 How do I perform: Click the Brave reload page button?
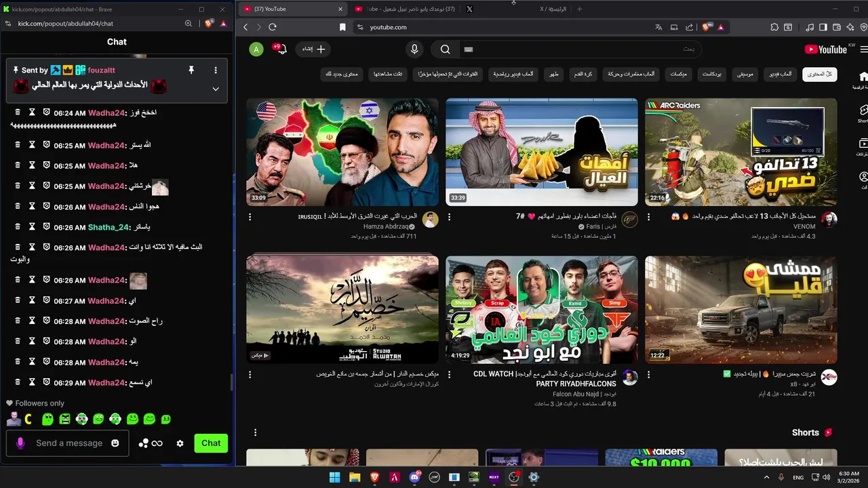[273, 27]
